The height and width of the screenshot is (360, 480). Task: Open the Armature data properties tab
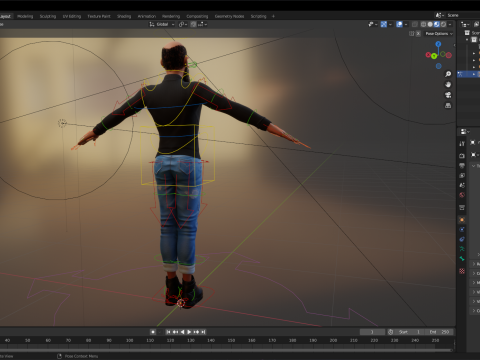[462, 249]
